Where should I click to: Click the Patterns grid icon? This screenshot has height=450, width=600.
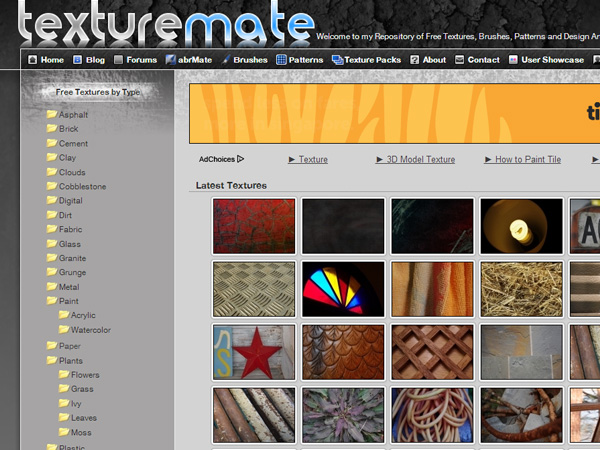click(x=281, y=60)
